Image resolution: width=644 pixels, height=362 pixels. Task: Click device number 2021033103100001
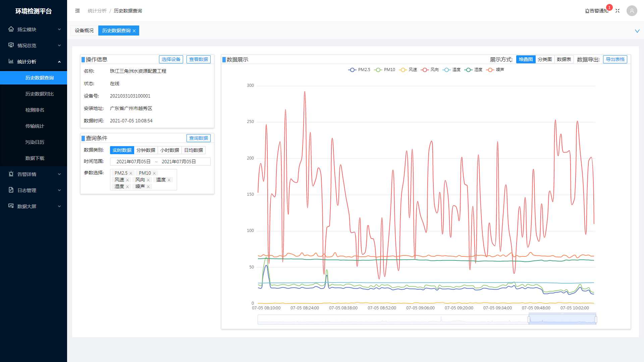(130, 96)
